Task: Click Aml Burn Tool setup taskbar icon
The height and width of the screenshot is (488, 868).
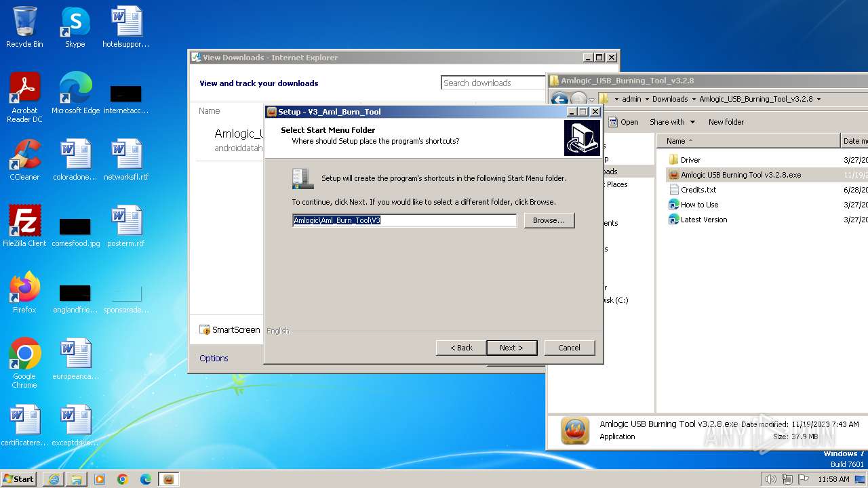Action: point(169,479)
